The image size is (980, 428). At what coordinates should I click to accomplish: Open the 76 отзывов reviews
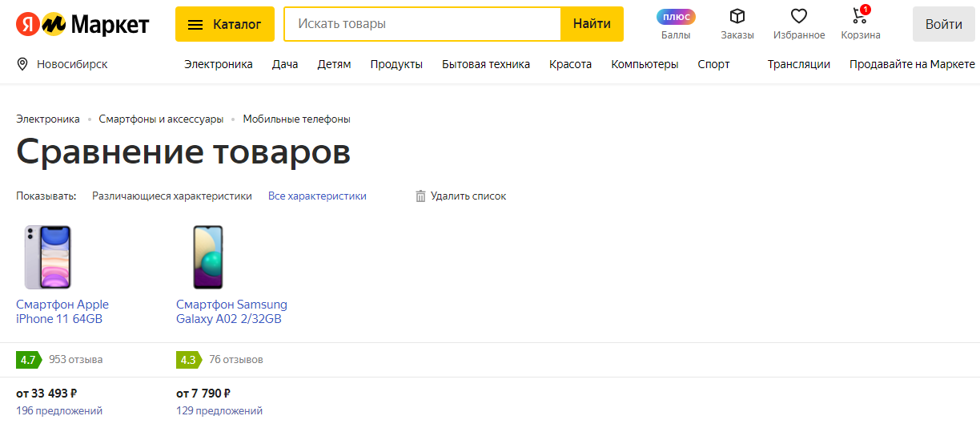click(236, 360)
